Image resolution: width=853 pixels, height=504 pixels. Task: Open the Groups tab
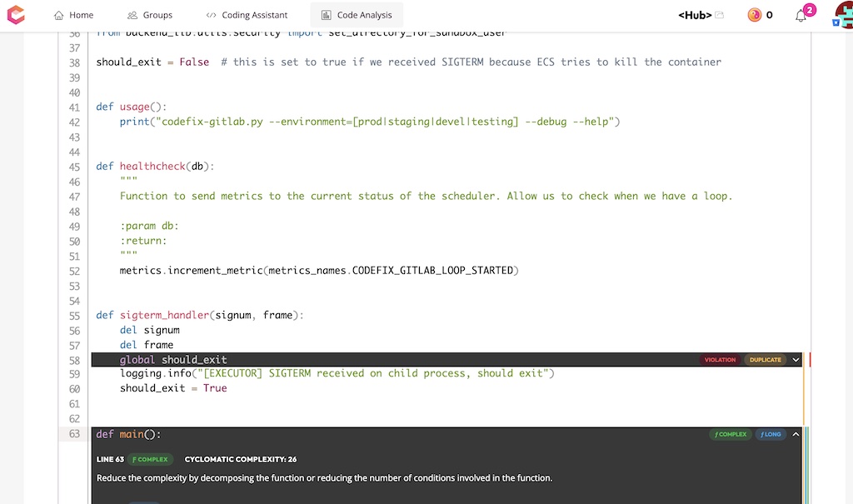(x=150, y=15)
